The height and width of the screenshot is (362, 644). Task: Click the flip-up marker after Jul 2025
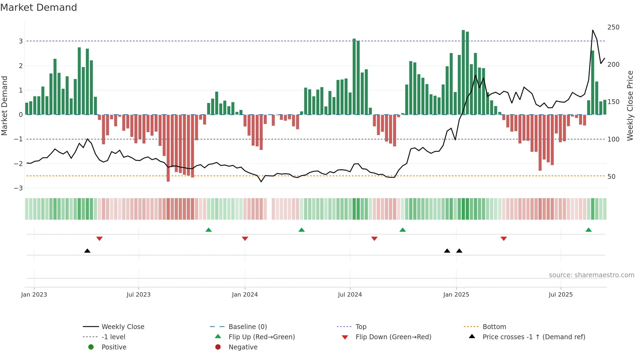coord(588,230)
